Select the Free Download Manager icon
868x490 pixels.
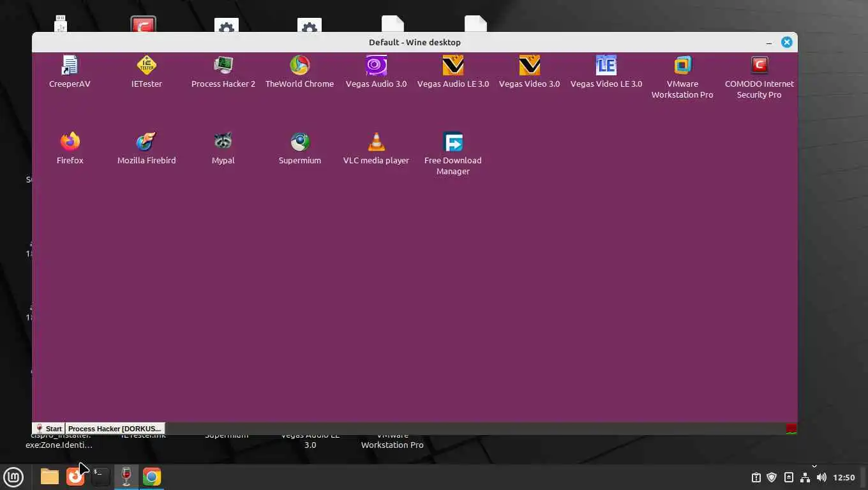click(x=453, y=142)
